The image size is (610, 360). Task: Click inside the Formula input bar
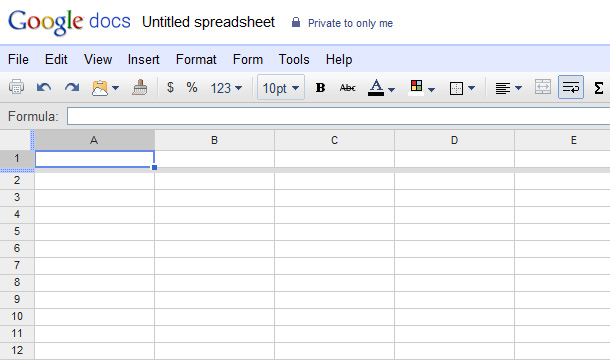tap(338, 116)
